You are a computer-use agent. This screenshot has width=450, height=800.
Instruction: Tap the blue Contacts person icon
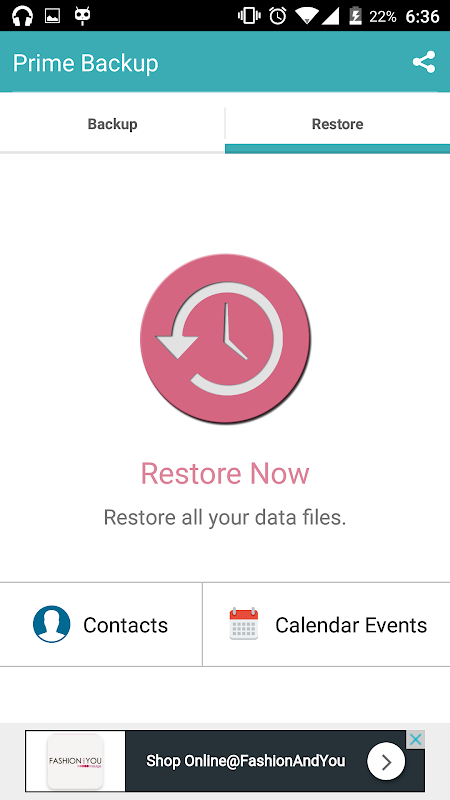52,624
